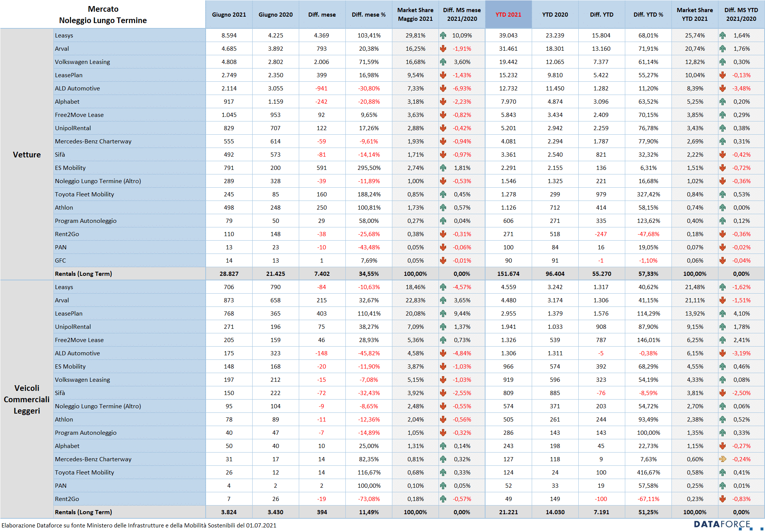Click red arrow beside -2,55% Sifà commercial
This screenshot has height=532, width=765.
coord(443,393)
